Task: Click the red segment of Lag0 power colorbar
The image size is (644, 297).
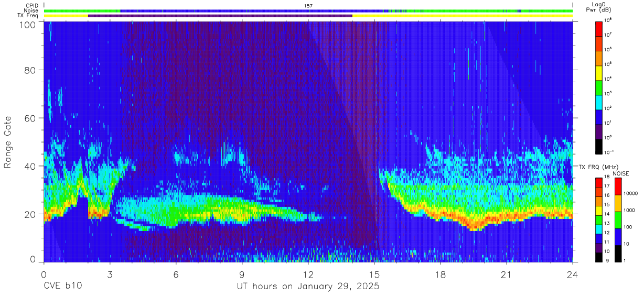Action: click(599, 28)
